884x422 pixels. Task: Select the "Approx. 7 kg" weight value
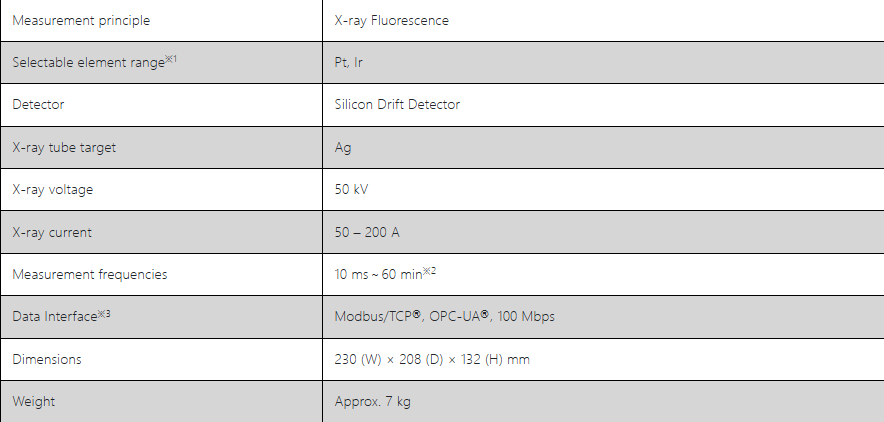point(373,401)
